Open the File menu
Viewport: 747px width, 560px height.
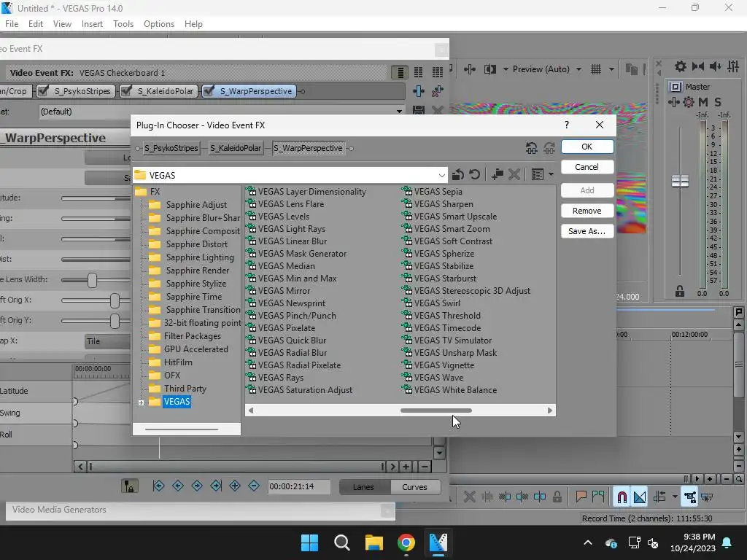(x=12, y=24)
